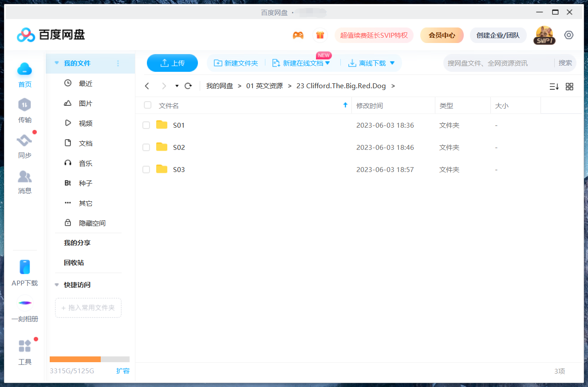Click the 扩容 storage expansion link
The width and height of the screenshot is (588, 387).
[x=123, y=371]
